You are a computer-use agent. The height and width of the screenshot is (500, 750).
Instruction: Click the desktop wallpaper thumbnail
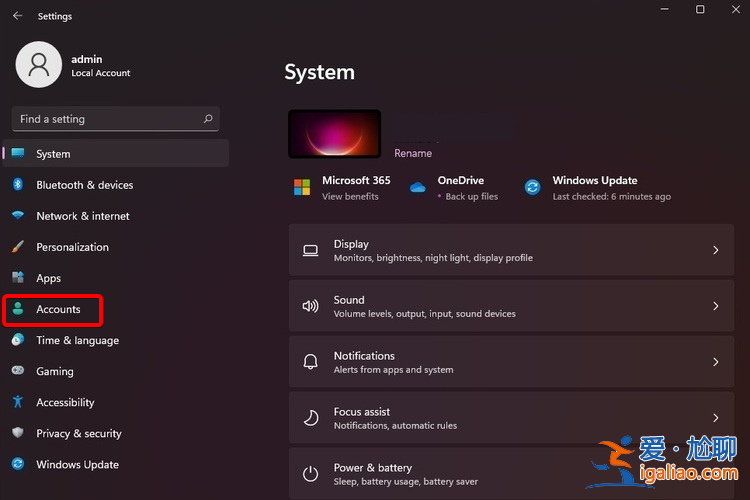click(x=334, y=133)
